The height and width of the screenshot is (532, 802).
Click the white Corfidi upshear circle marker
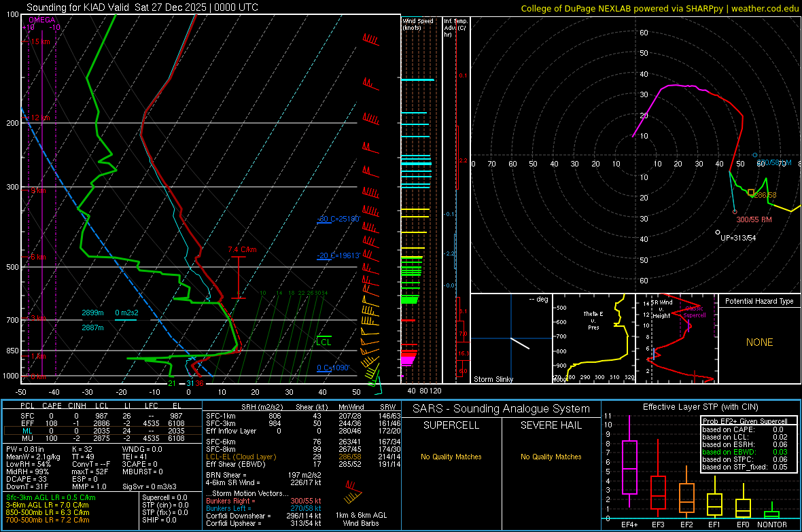click(718, 232)
